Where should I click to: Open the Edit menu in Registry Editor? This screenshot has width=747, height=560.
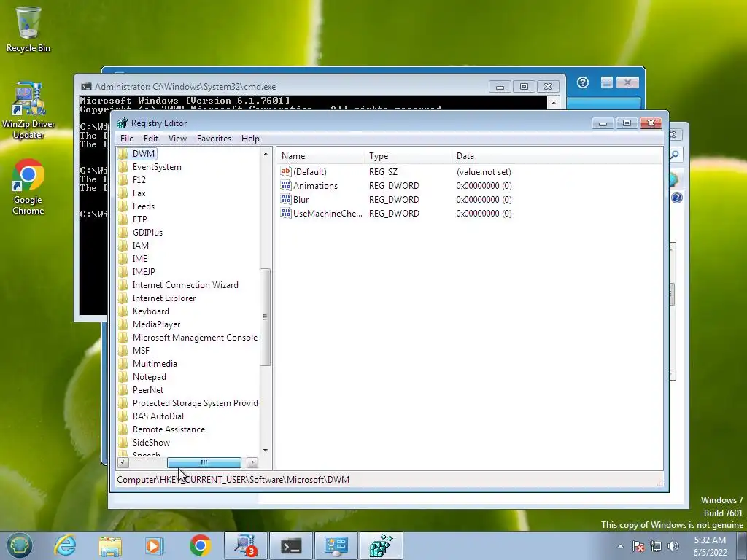(150, 139)
